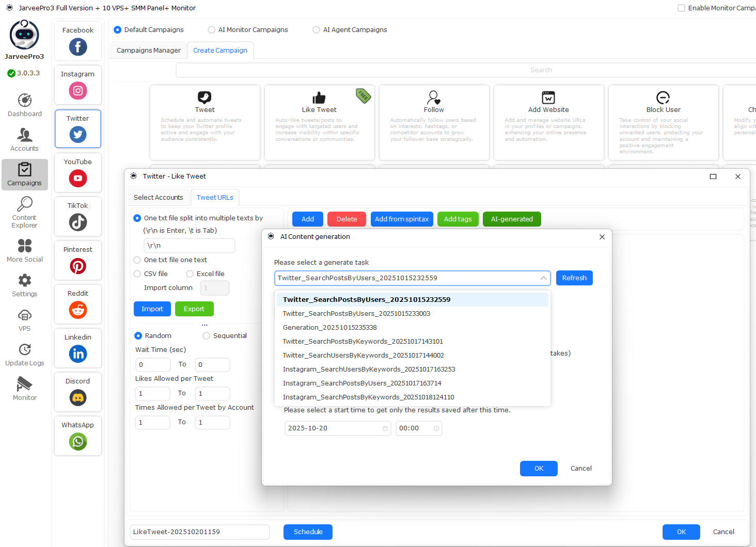Click the Add from spintax button
The height and width of the screenshot is (547, 756).
(x=402, y=219)
